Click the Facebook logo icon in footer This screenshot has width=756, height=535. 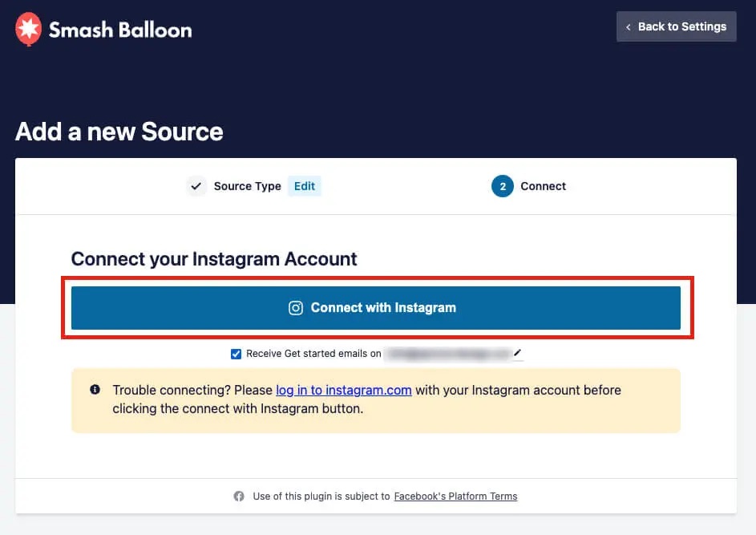click(239, 496)
